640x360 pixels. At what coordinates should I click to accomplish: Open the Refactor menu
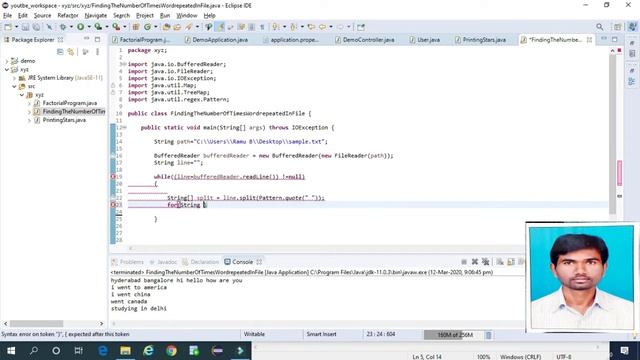68,16
